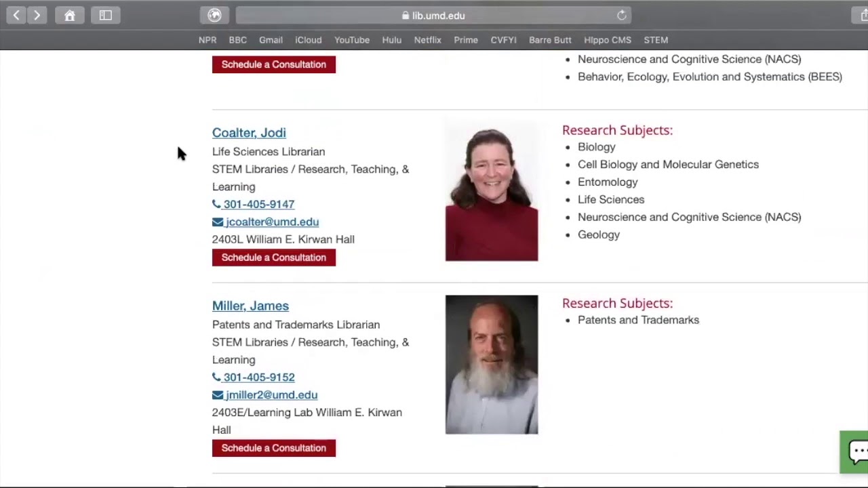Open the iCloud bookmark
The width and height of the screenshot is (868, 488).
point(309,40)
